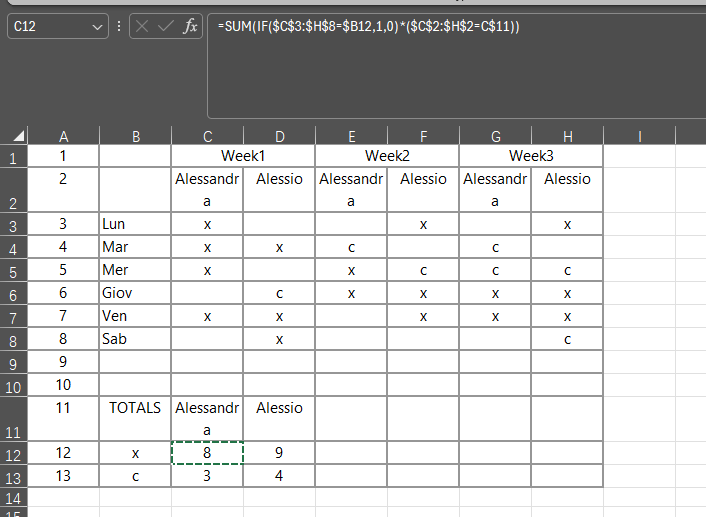Confirm formula with checkmark icon
The height and width of the screenshot is (517, 706).
166,26
